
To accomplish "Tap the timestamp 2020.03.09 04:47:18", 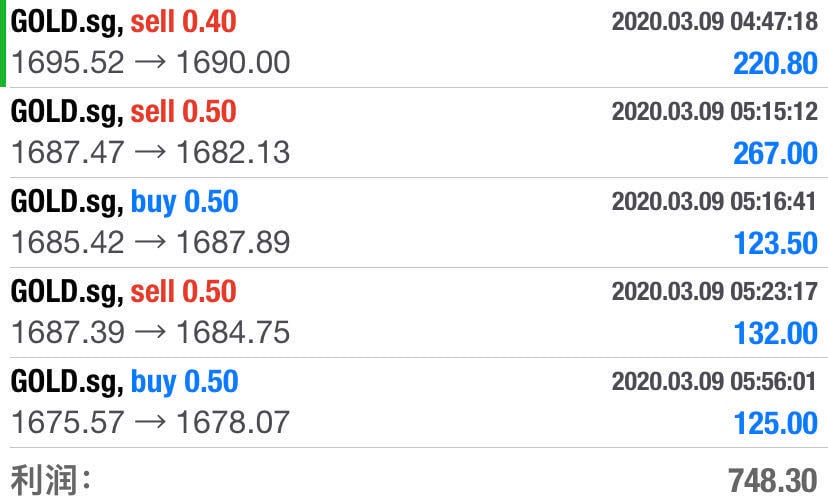I will (x=714, y=22).
